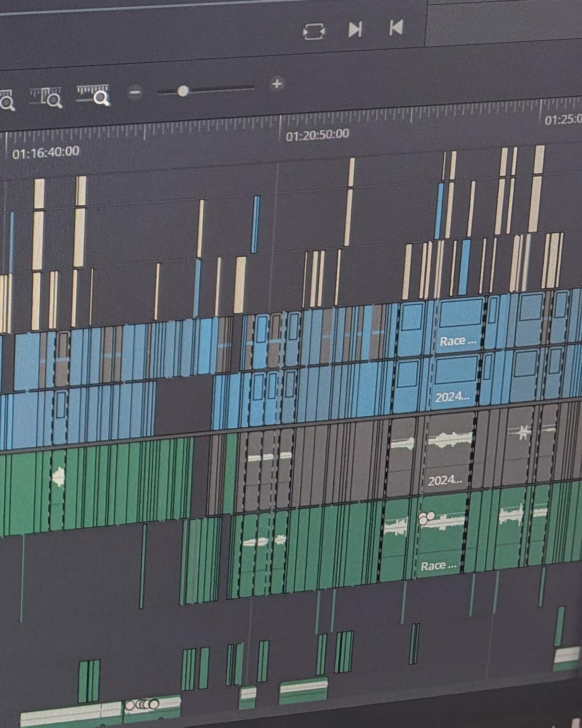The width and height of the screenshot is (582, 728).
Task: Select the custom zoom ruler magnifier icon
Action: pos(93,95)
